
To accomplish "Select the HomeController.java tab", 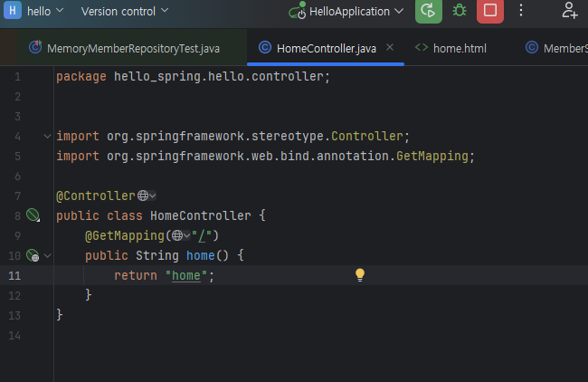I will pyautogui.click(x=326, y=48).
